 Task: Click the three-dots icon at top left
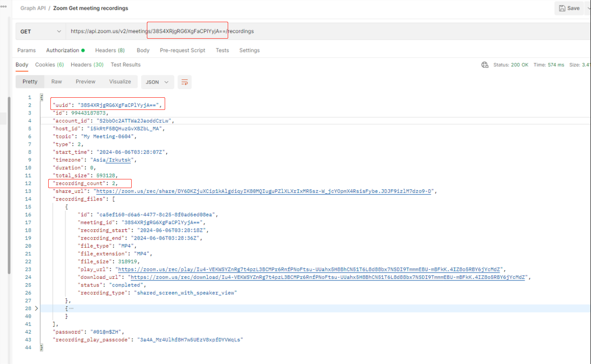click(3, 7)
